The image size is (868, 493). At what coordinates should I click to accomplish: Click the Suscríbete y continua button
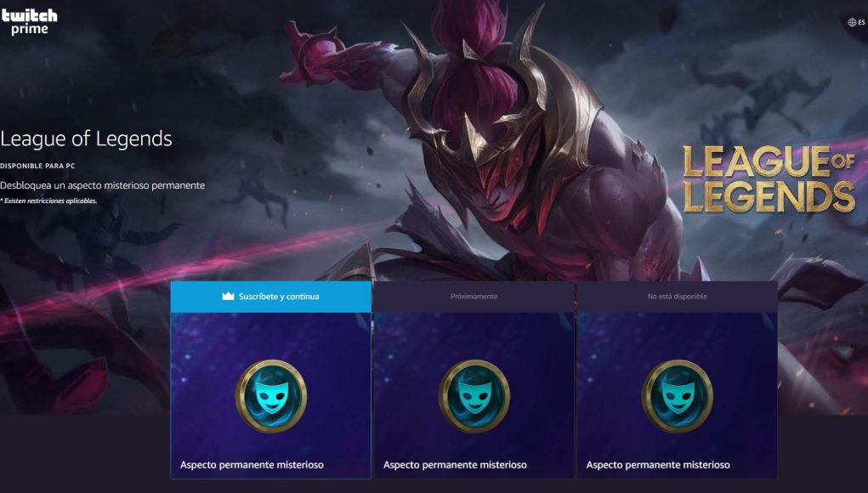(x=271, y=297)
